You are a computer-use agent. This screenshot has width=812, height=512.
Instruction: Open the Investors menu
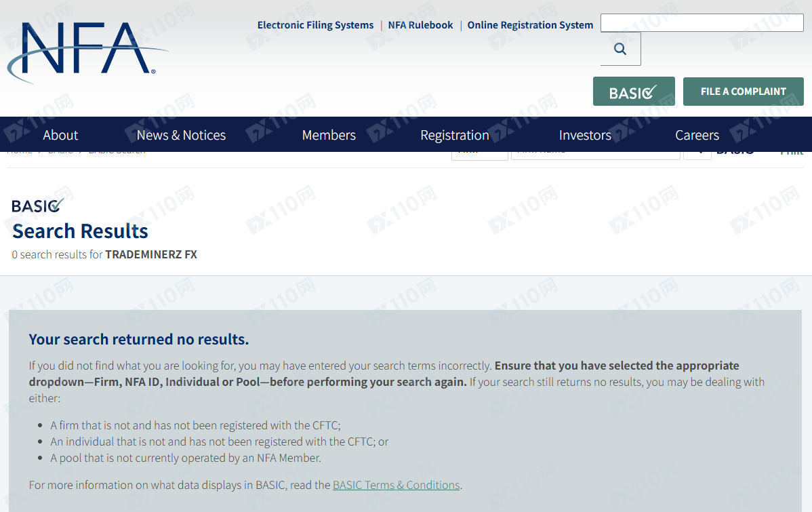[x=585, y=135]
